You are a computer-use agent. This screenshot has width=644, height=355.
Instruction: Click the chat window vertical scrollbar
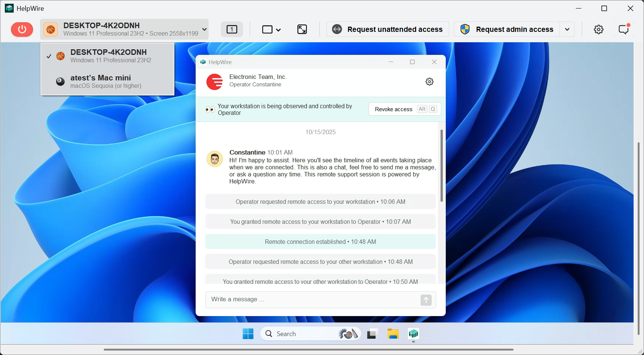441,166
